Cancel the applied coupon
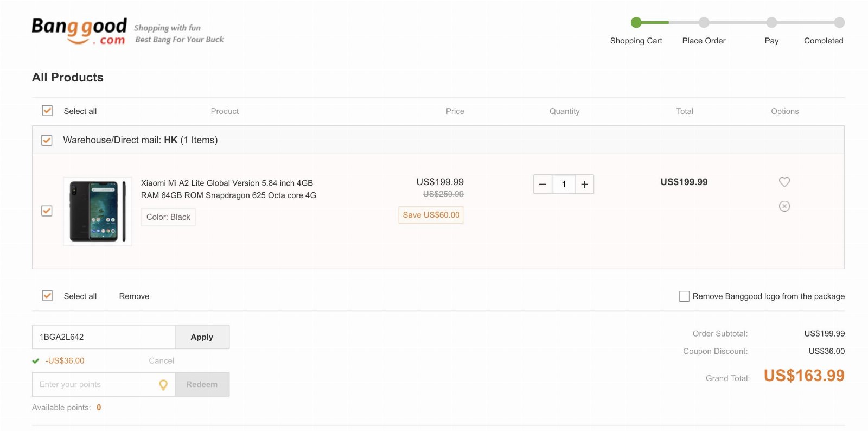The height and width of the screenshot is (431, 868). [x=161, y=360]
